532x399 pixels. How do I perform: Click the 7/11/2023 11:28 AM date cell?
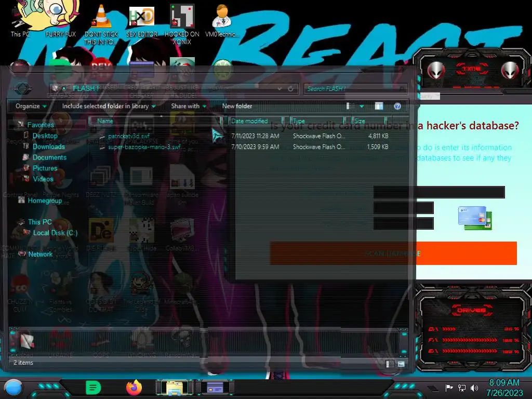255,136
